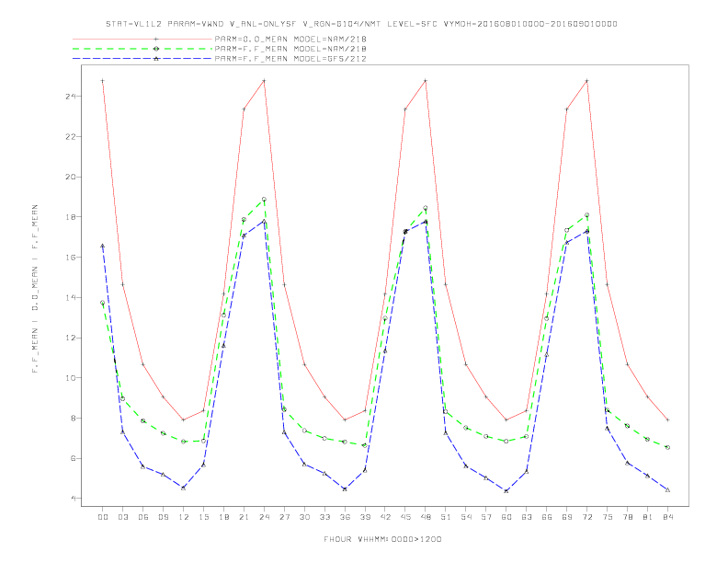Click x-axis tick label 51

pyautogui.click(x=446, y=517)
